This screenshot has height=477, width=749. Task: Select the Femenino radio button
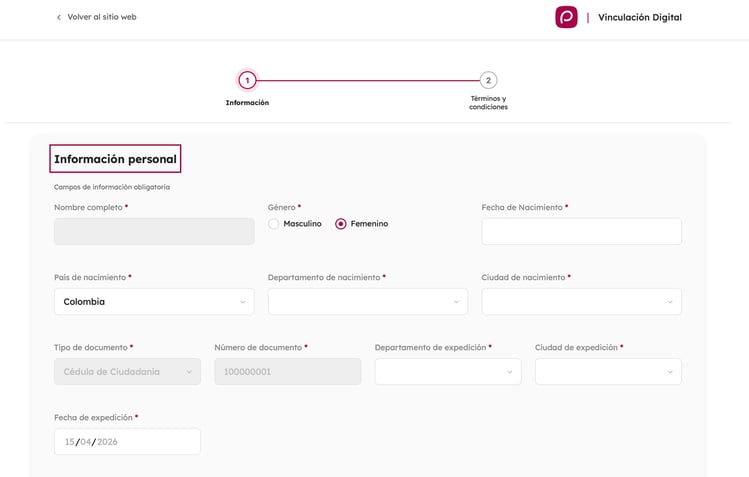[x=341, y=224]
